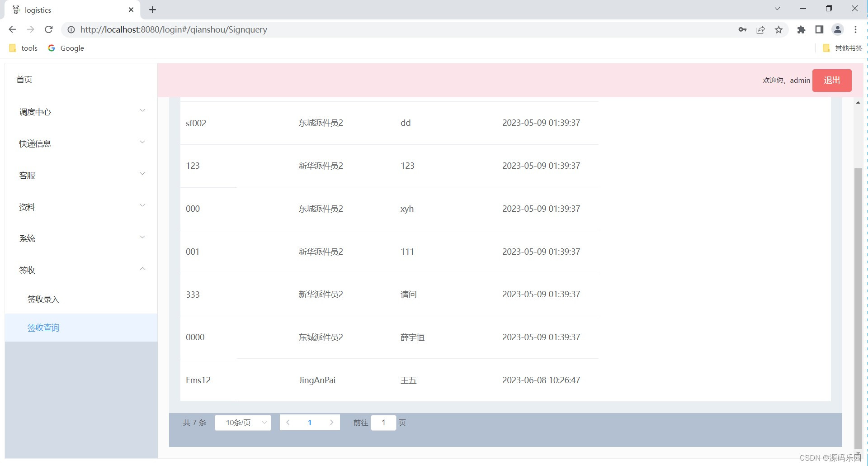Go to next page arrow

click(x=332, y=423)
